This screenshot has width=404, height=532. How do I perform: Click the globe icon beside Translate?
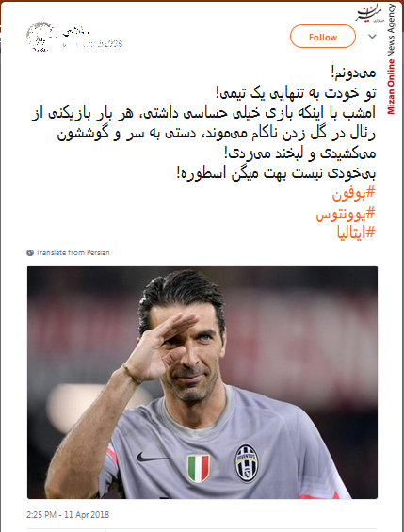[x=30, y=252]
